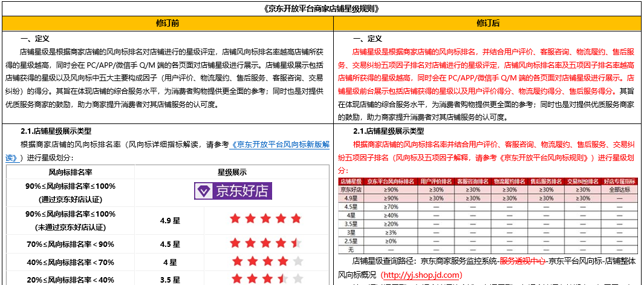Click the four-star rating image for 4 星
Image resolution: width=644 pixels, height=285 pixels.
click(x=267, y=261)
